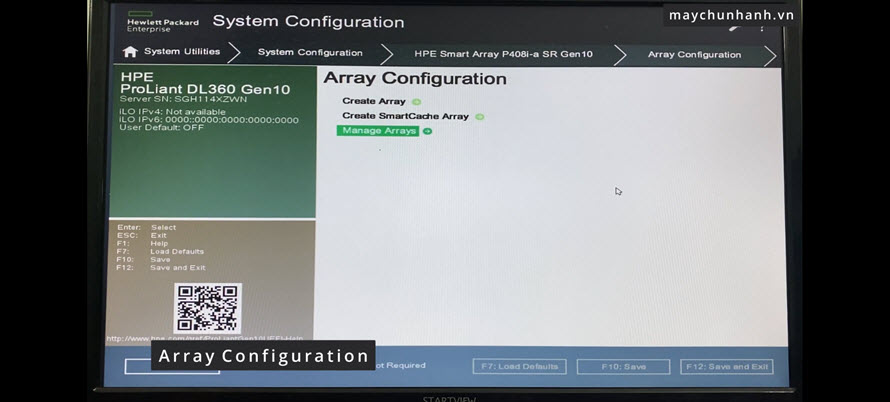Click the User Default: OFF text
Viewport: 890px width, 402px height.
(161, 128)
